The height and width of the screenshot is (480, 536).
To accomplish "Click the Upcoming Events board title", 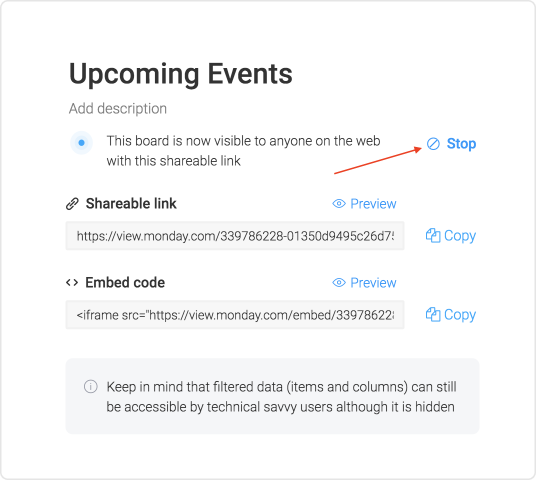I will click(x=180, y=74).
